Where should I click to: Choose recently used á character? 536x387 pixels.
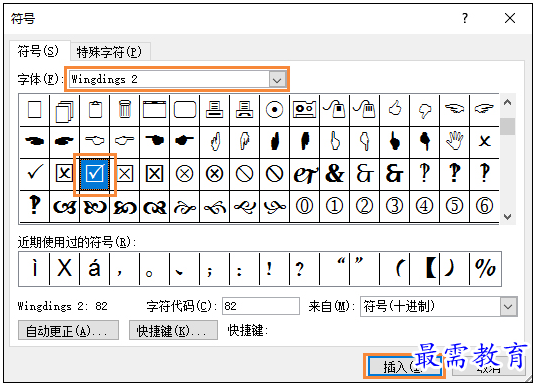pyautogui.click(x=95, y=269)
